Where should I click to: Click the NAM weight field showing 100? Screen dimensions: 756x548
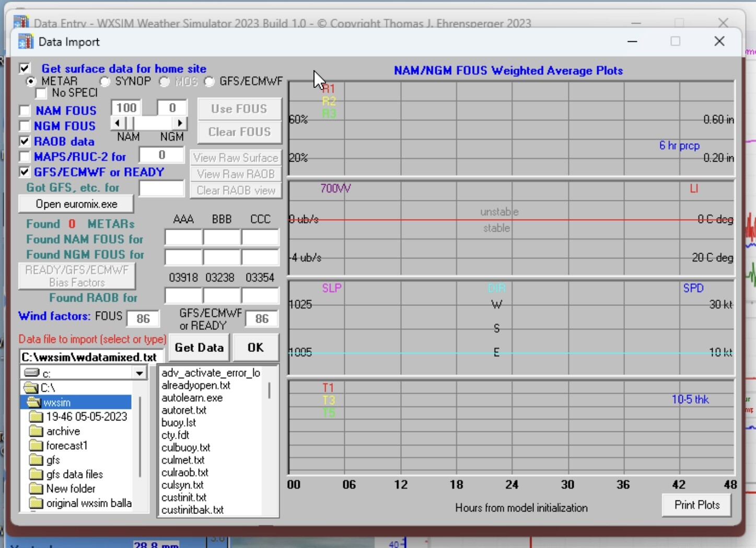[126, 108]
